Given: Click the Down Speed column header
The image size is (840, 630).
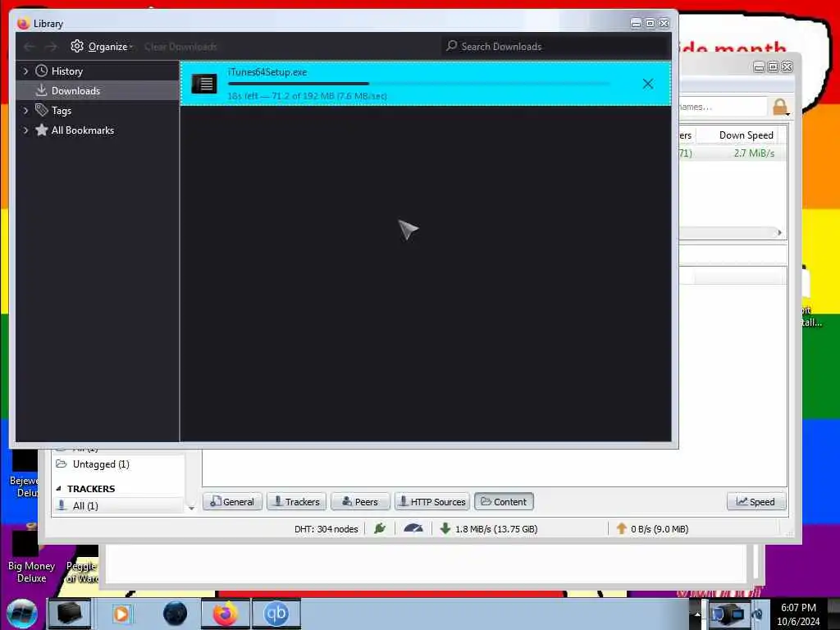Looking at the screenshot, I should pos(746,135).
